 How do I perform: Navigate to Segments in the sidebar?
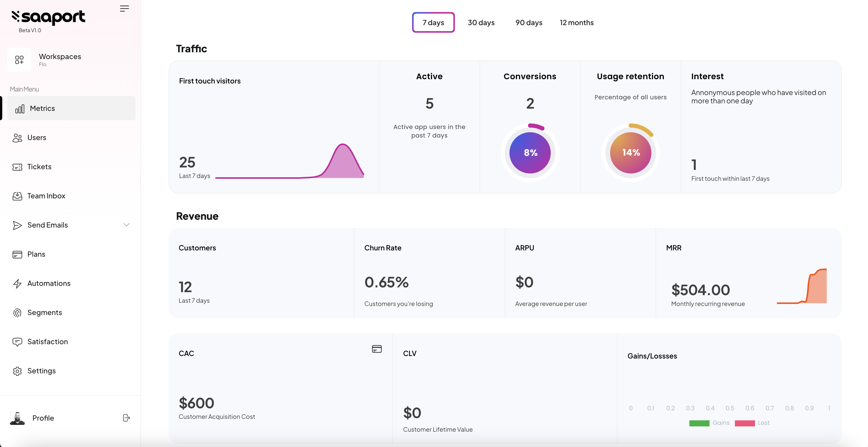pyautogui.click(x=45, y=312)
